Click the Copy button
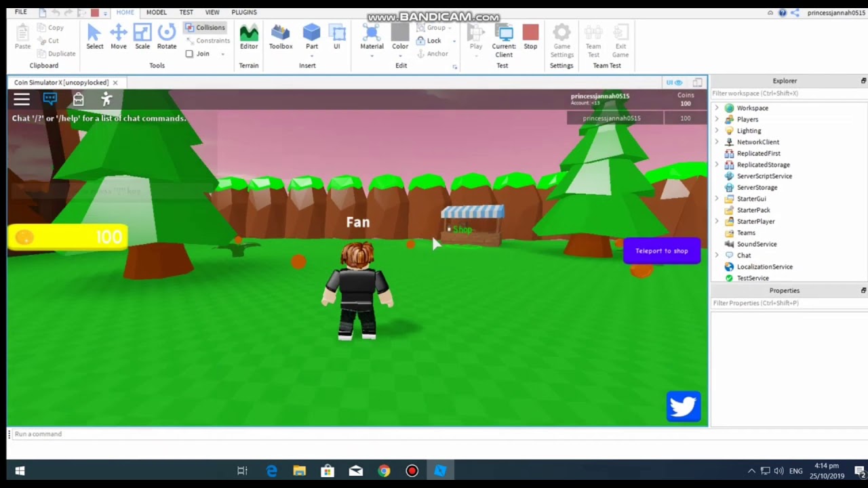The width and height of the screenshot is (868, 488). point(51,28)
